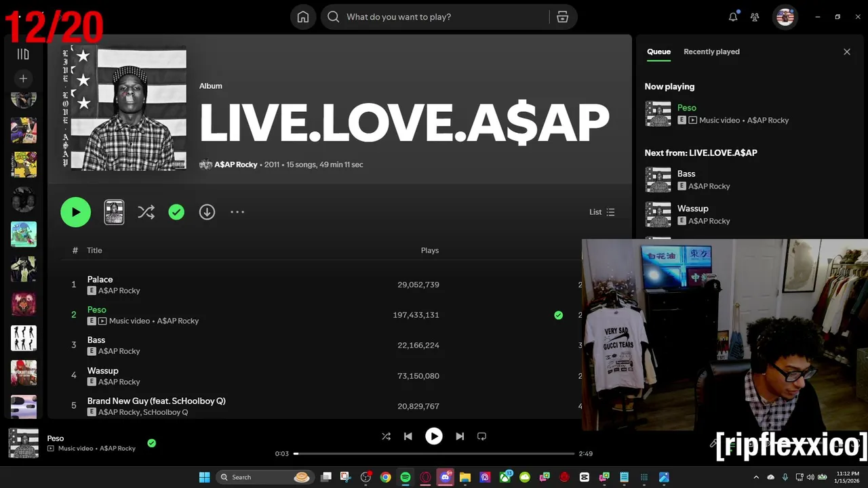Click Wassup in the queue's Next from list
Viewport: 868px width, 488px height.
[693, 209]
